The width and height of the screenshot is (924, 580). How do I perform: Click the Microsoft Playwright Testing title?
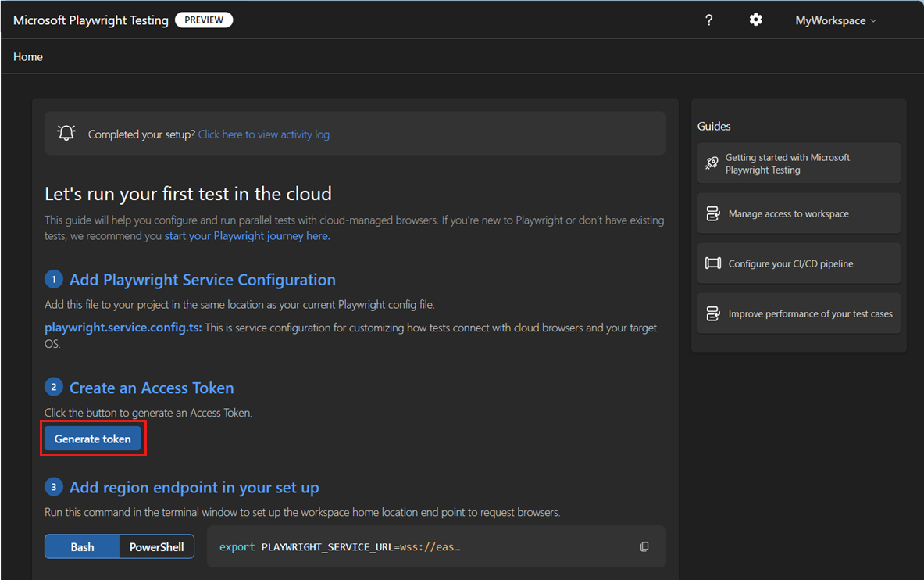(x=91, y=20)
